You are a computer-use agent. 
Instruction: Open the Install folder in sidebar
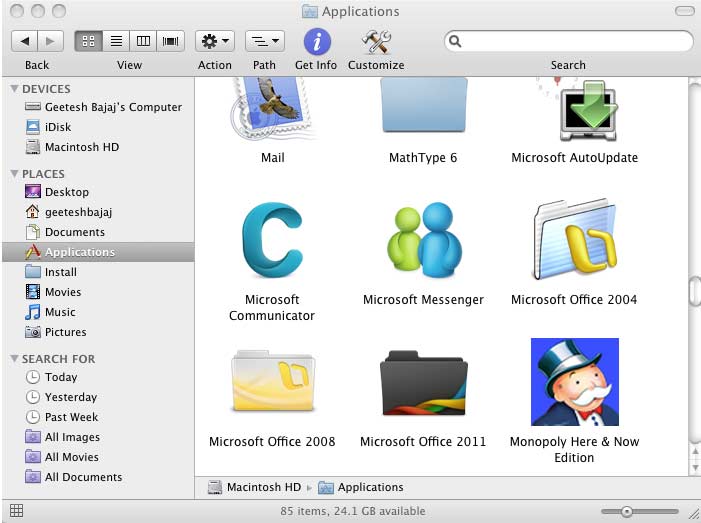(51, 272)
